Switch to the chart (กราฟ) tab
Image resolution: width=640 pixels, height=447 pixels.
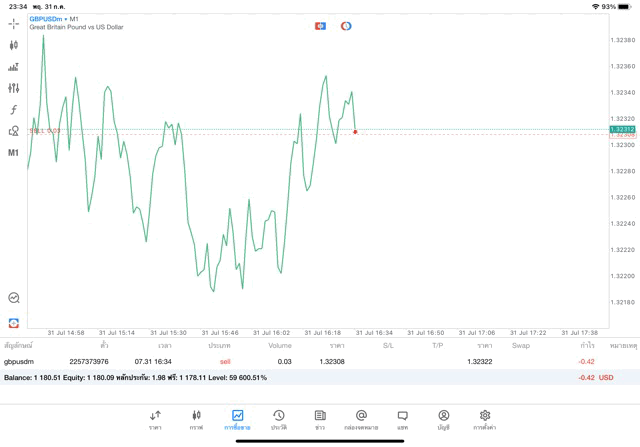click(196, 419)
